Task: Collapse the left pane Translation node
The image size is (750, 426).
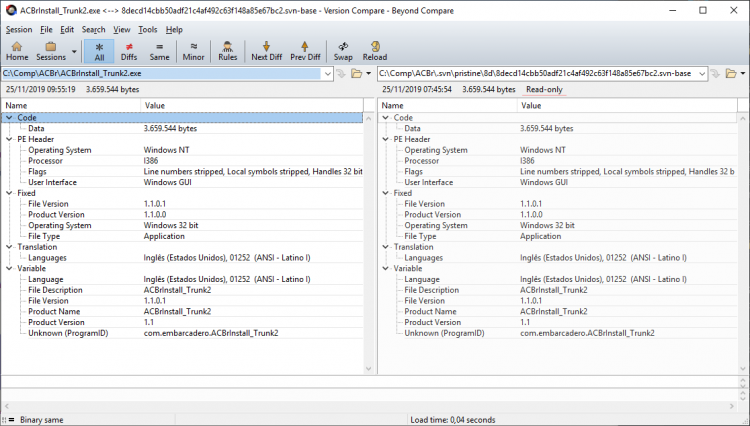Action: pos(9,247)
